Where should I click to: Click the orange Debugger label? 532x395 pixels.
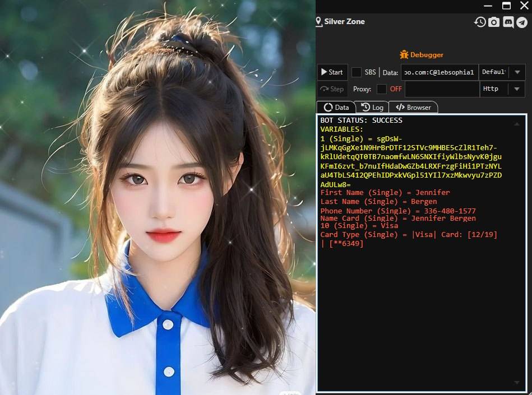point(427,54)
